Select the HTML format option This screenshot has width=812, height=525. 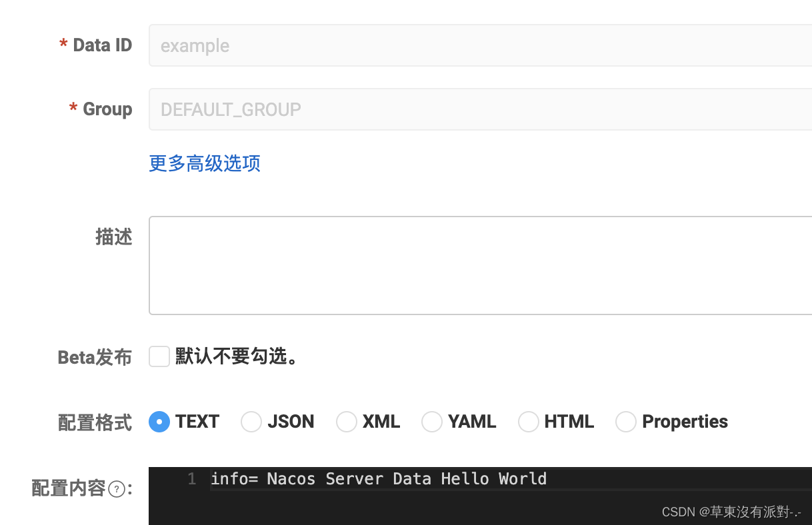point(529,422)
